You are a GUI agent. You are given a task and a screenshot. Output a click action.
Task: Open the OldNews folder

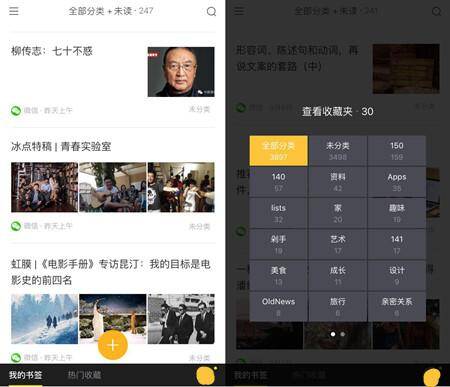pos(278,307)
